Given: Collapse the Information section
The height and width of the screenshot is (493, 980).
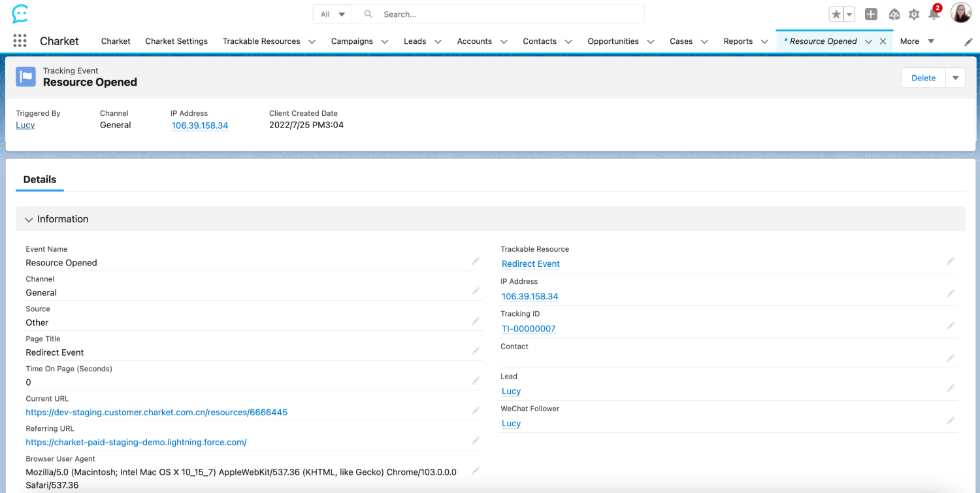Looking at the screenshot, I should coord(29,220).
